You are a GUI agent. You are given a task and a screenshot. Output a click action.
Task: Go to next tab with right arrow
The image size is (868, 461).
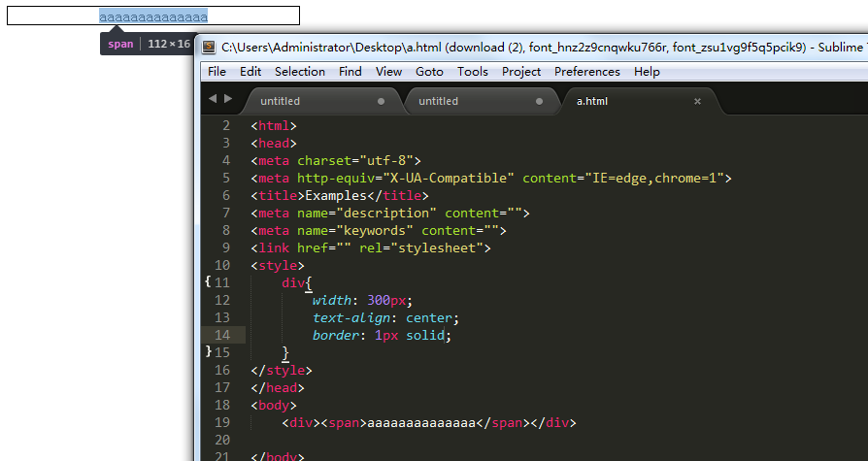coord(228,99)
